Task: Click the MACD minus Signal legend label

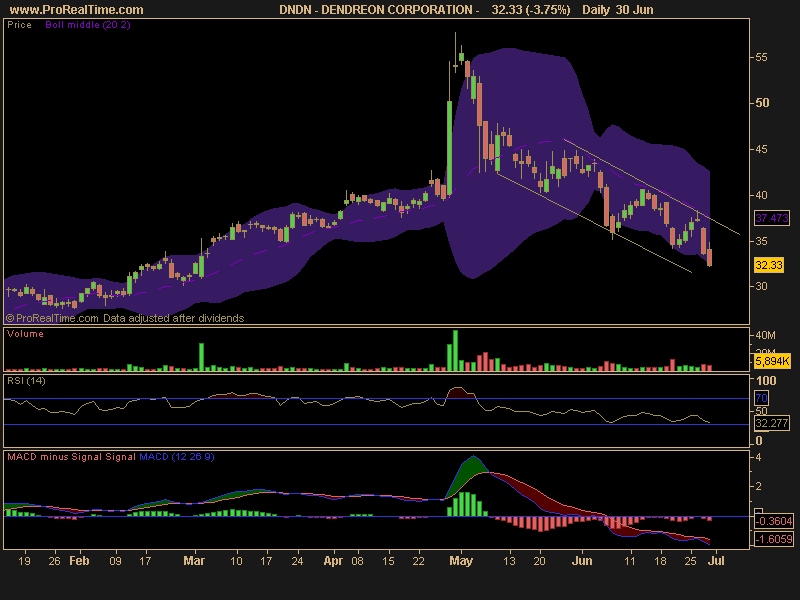Action: pyautogui.click(x=55, y=457)
